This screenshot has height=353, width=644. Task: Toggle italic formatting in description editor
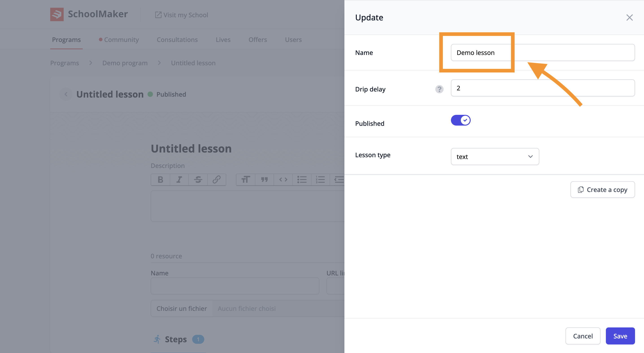click(x=179, y=179)
